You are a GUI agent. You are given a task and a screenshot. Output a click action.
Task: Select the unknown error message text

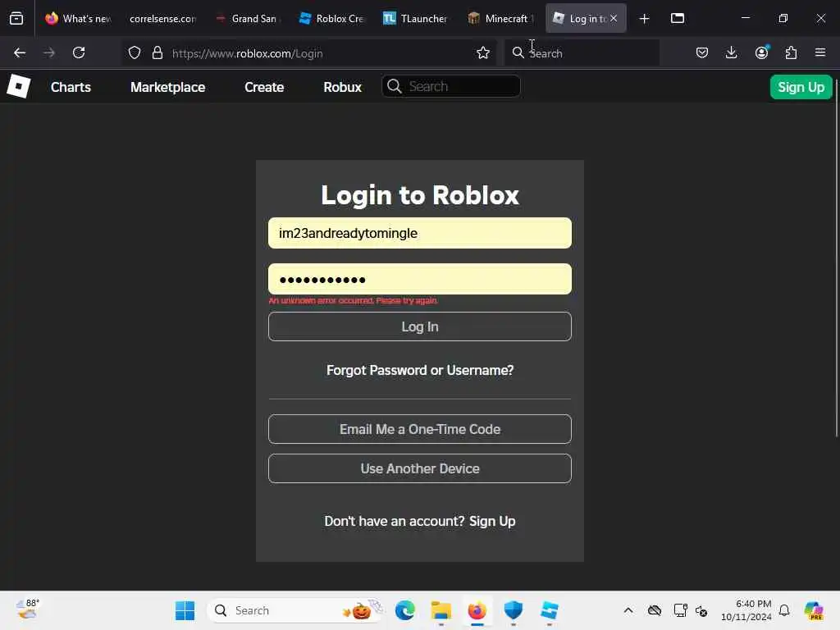(353, 300)
